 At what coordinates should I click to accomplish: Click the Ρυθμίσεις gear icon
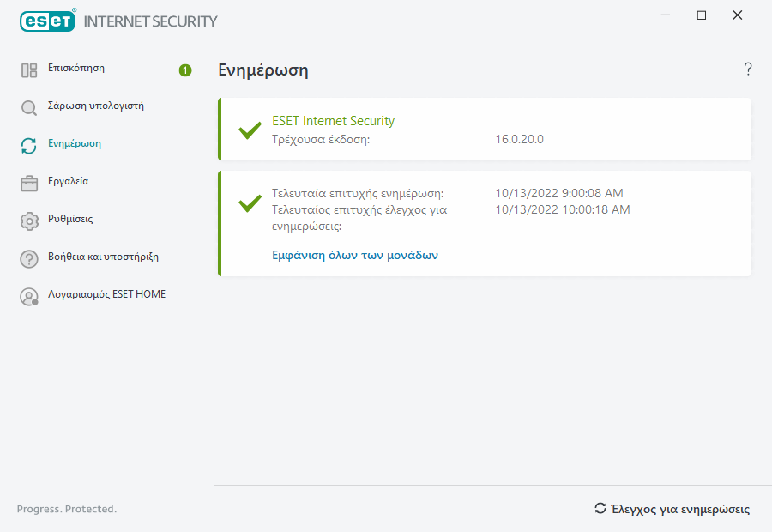[29, 221]
